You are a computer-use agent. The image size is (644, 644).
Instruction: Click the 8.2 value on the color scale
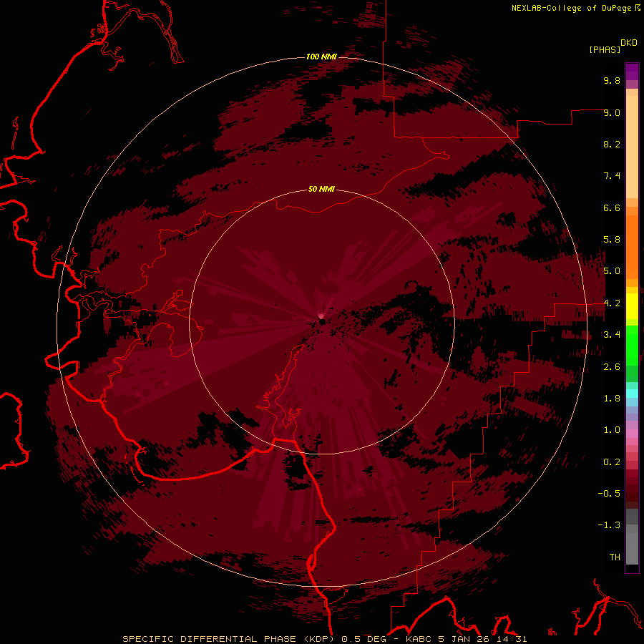612,144
